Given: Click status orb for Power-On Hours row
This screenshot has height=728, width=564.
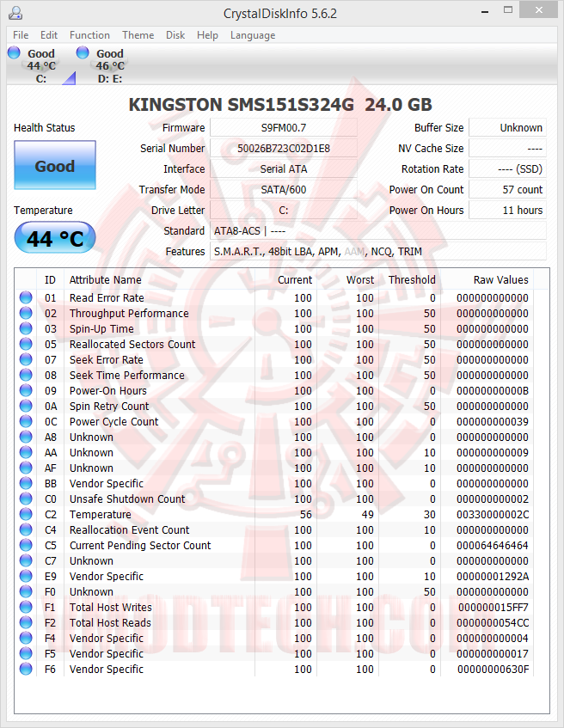Looking at the screenshot, I should point(26,390).
